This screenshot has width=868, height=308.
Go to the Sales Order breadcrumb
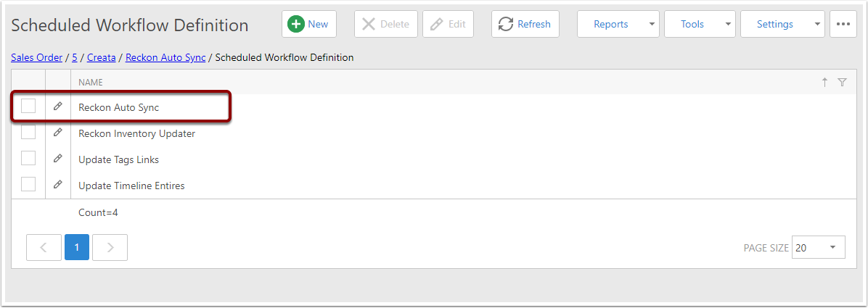click(36, 57)
